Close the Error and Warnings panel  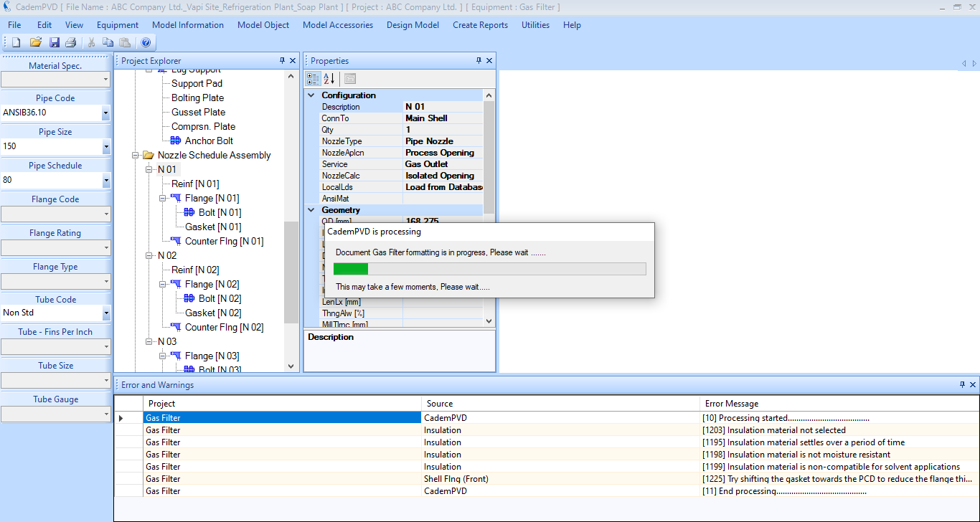(x=973, y=385)
